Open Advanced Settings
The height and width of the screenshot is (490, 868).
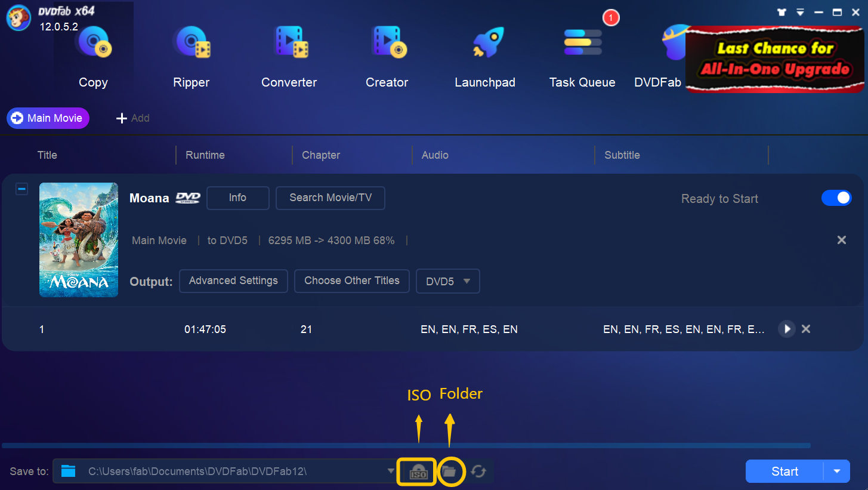point(233,281)
